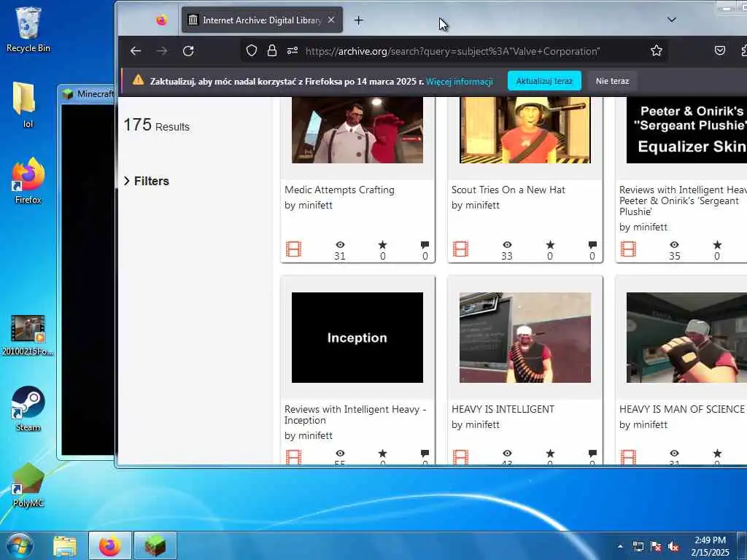Click reviews bubble on Medic Attempts Crafting card

[x=425, y=245]
